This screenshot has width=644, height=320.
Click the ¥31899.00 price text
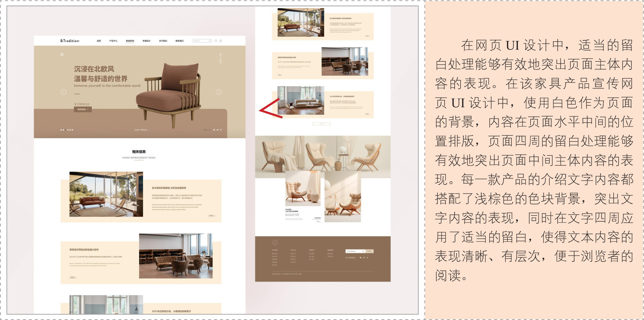click(82, 104)
